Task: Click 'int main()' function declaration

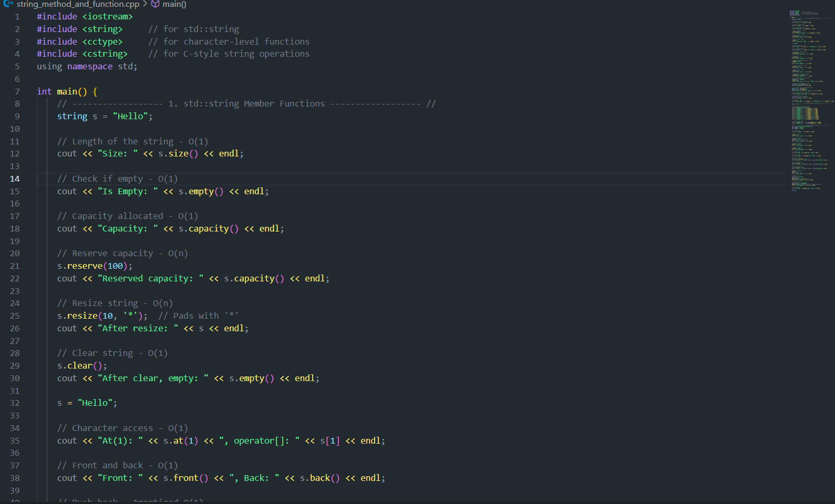Action: pos(62,91)
